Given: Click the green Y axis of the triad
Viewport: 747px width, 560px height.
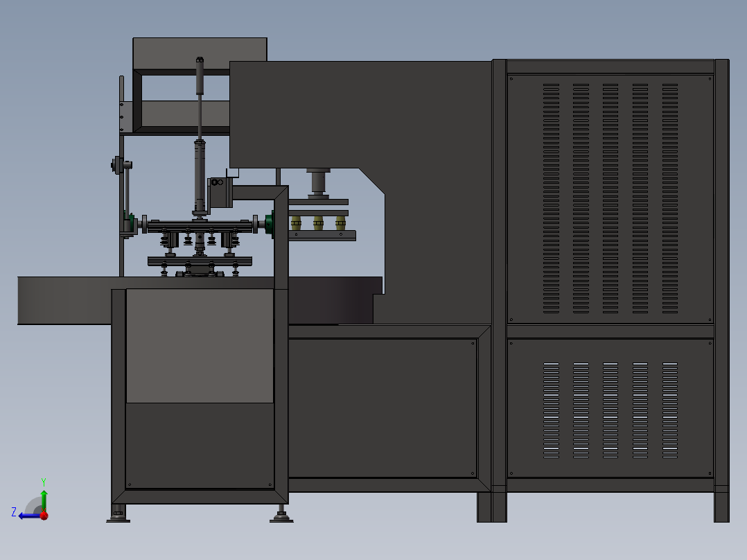Looking at the screenshot, I should [x=44, y=500].
